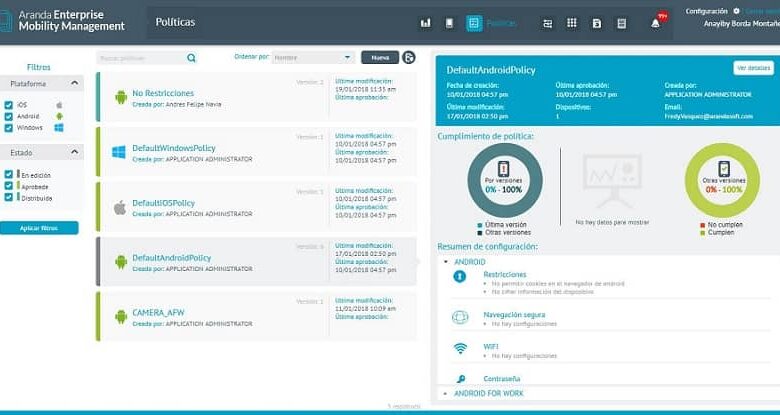Click the Nueva button
The image size is (780, 415).
tap(380, 58)
